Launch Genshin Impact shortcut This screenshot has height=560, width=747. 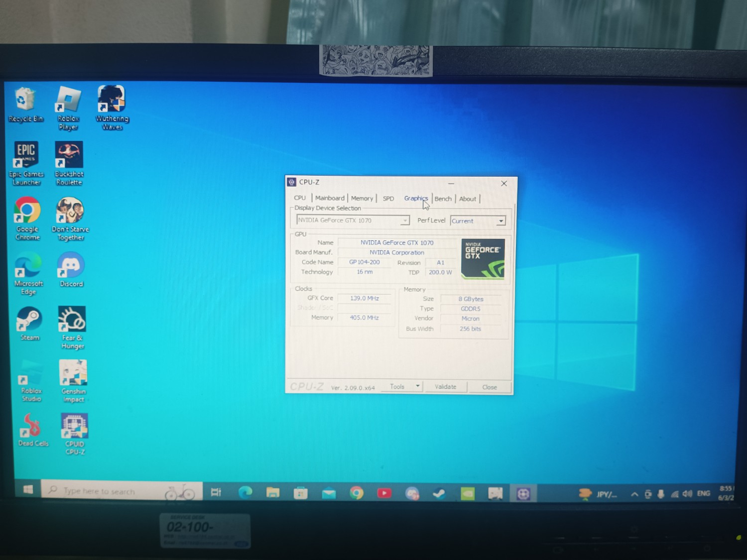(x=73, y=381)
